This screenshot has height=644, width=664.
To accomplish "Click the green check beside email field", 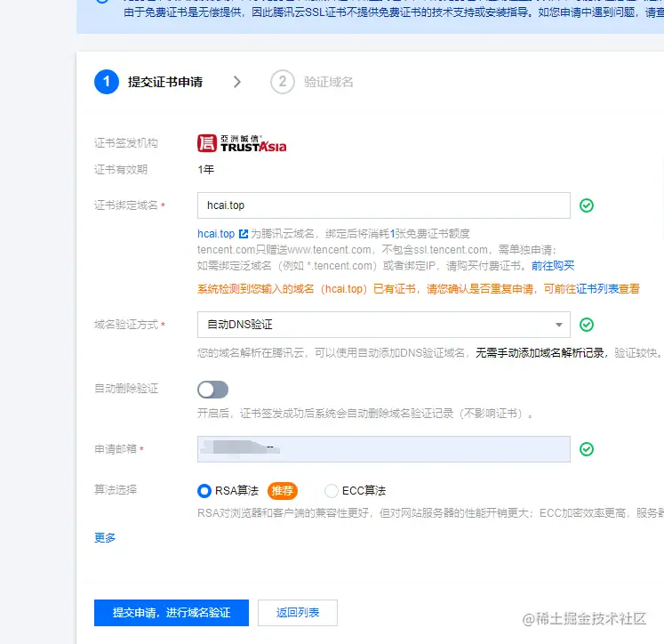I will (x=587, y=449).
